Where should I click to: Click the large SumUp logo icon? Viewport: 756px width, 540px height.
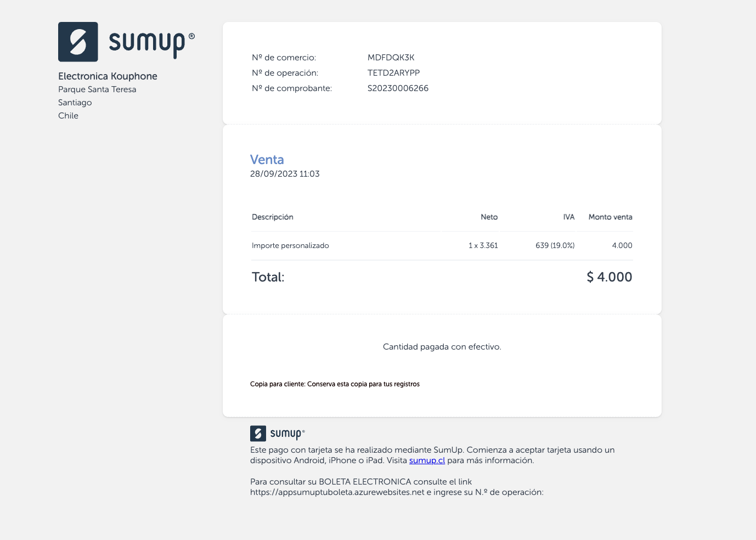[x=78, y=42]
